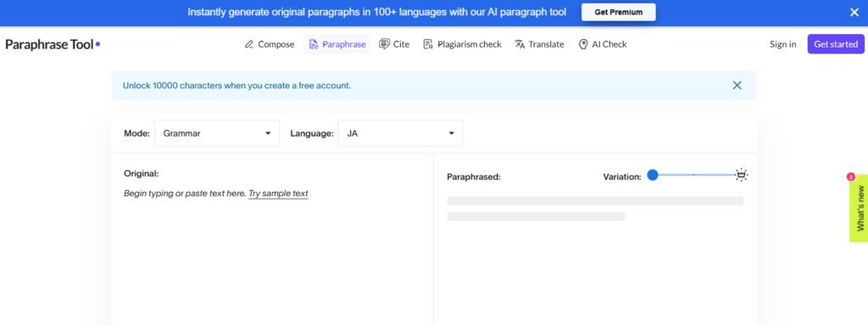This screenshot has height=326, width=868.
Task: Go to the Cite tab
Action: pos(394,44)
